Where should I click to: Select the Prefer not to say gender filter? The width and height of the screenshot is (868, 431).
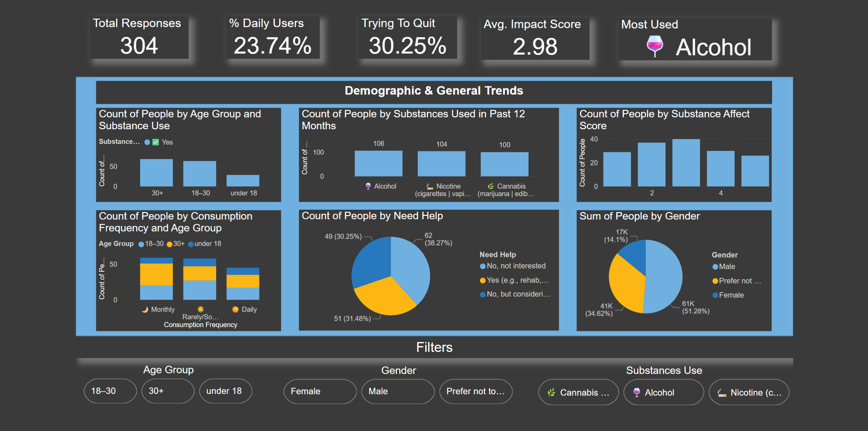(x=476, y=391)
